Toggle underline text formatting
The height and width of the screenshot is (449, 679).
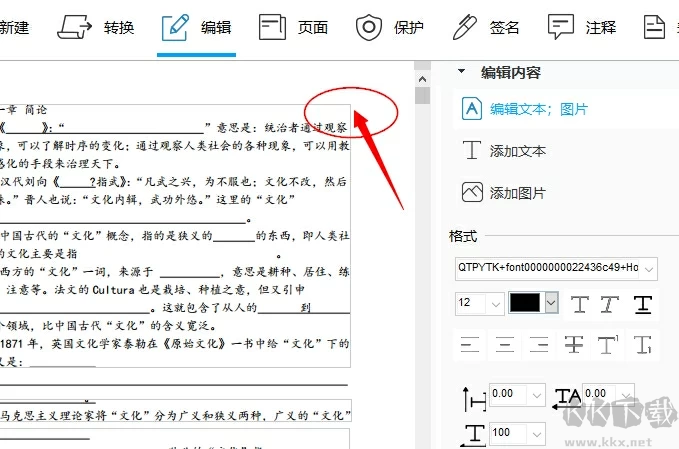(x=643, y=304)
